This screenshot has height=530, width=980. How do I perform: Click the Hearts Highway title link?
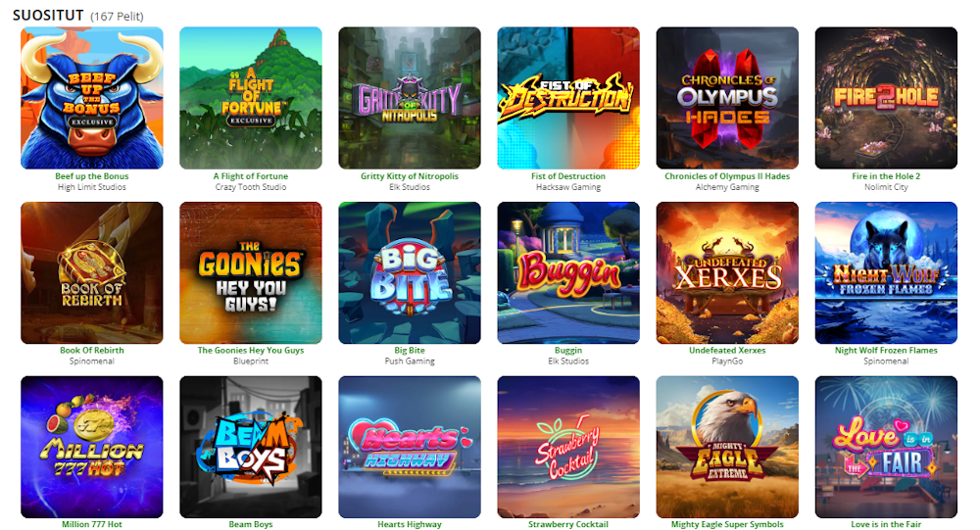[x=410, y=524]
